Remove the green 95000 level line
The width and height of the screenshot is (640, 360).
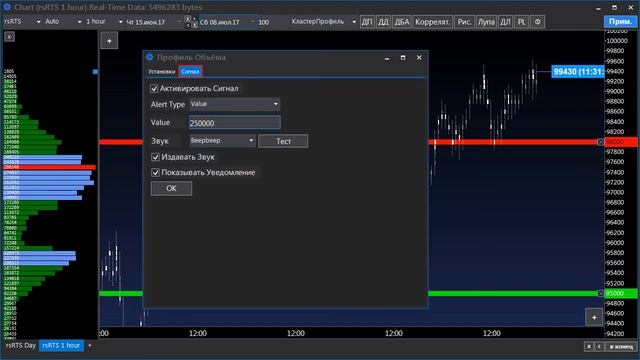[600, 293]
